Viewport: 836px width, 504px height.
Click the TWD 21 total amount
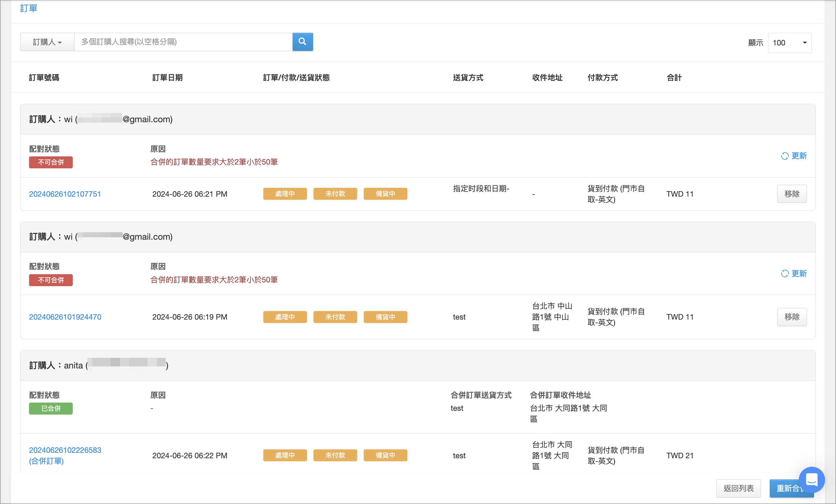(x=680, y=456)
